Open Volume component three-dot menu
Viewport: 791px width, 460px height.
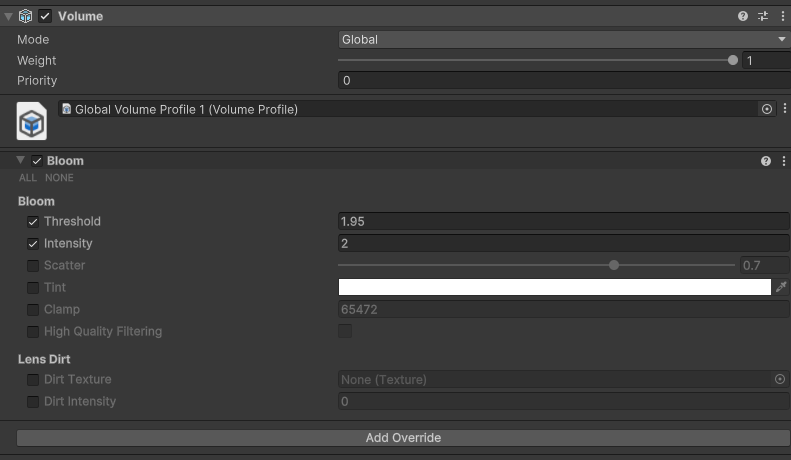[782, 16]
